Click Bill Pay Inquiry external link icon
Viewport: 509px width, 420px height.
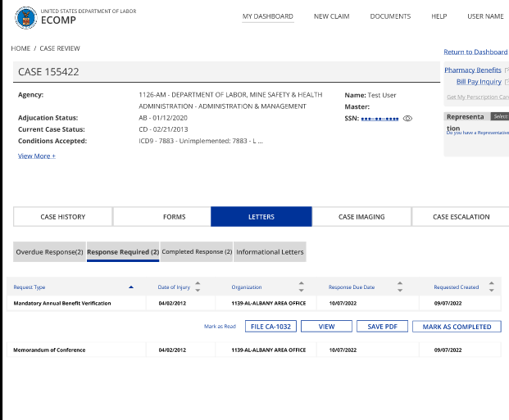click(x=506, y=82)
